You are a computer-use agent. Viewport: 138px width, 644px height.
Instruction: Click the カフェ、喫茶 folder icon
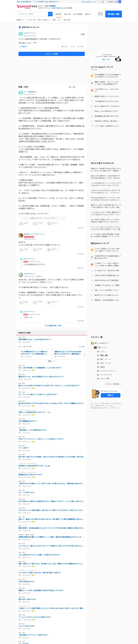98,378
